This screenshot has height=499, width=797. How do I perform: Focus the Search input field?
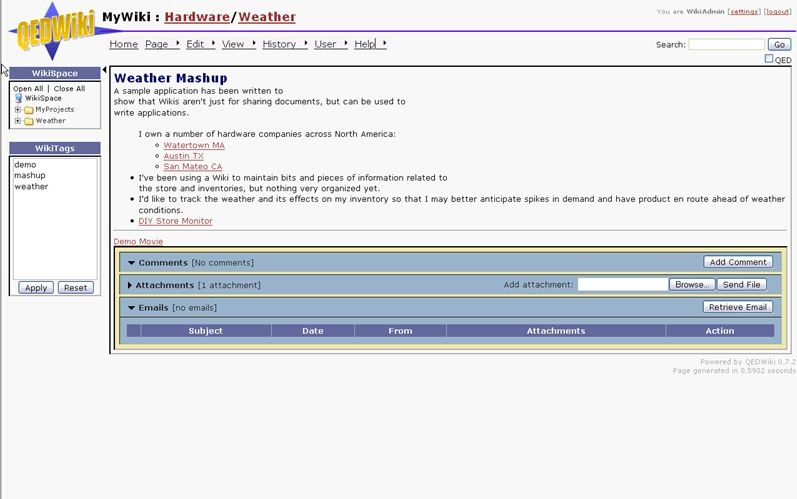[x=726, y=44]
